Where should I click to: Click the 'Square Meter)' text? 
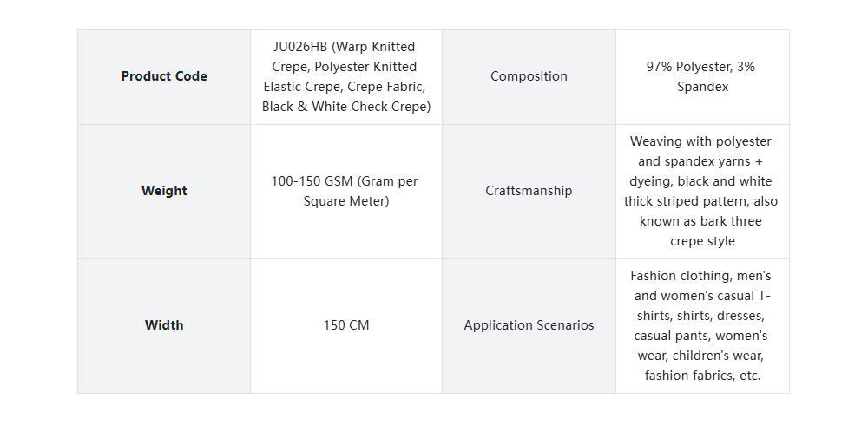pyautogui.click(x=346, y=201)
